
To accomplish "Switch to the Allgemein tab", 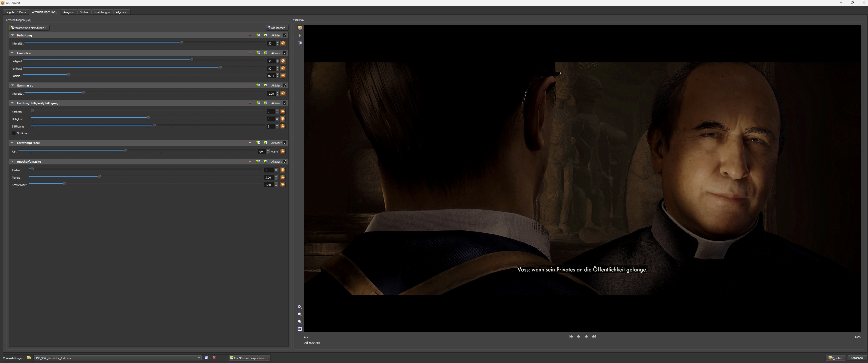I will (x=122, y=12).
